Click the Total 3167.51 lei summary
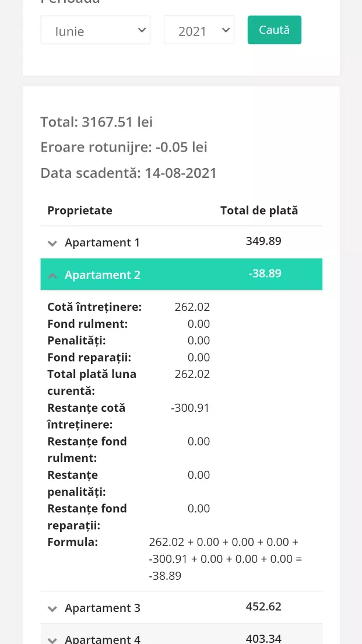 pos(97,122)
